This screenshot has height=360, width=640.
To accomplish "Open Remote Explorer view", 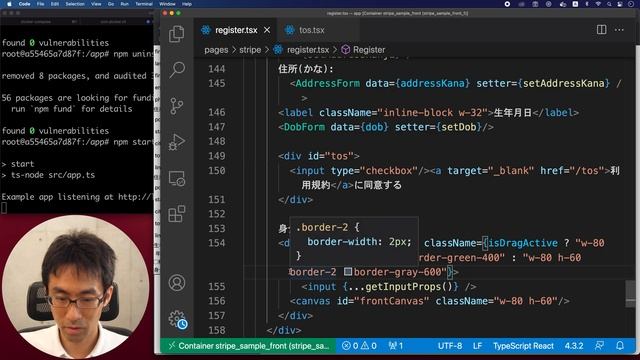I will tap(177, 178).
